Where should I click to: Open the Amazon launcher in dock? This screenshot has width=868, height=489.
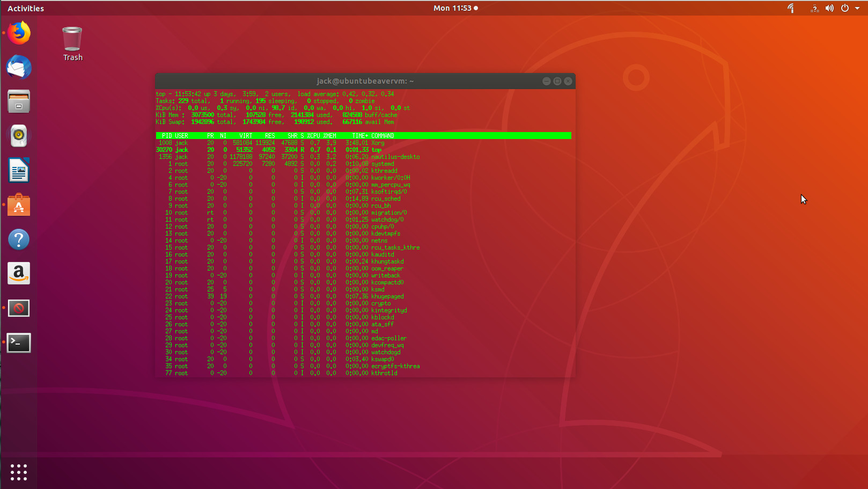(19, 274)
